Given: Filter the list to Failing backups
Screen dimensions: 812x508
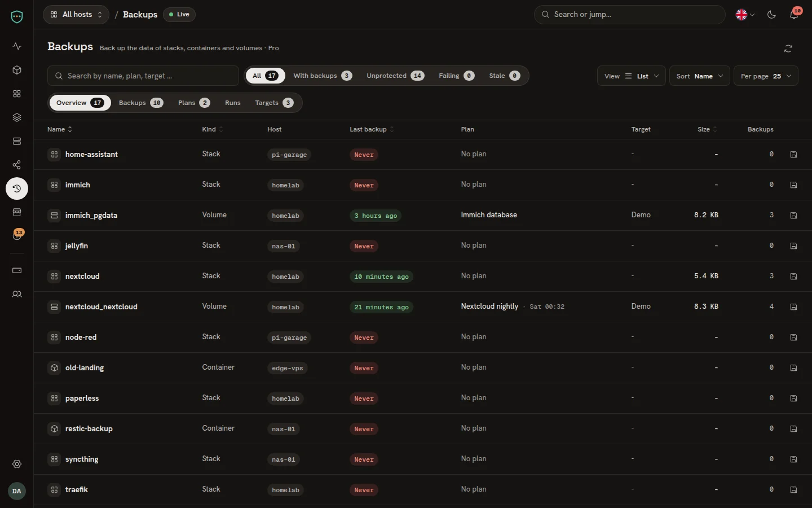Looking at the screenshot, I should [456, 76].
